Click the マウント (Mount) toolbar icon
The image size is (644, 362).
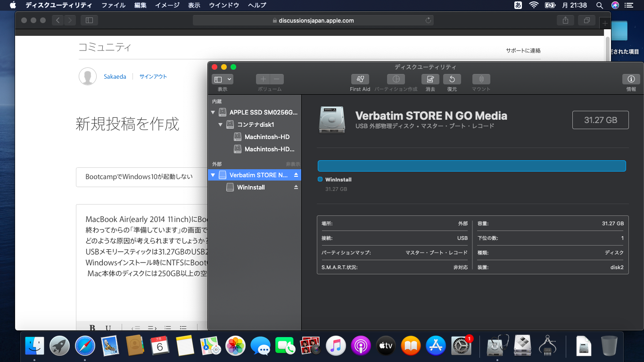point(481,79)
